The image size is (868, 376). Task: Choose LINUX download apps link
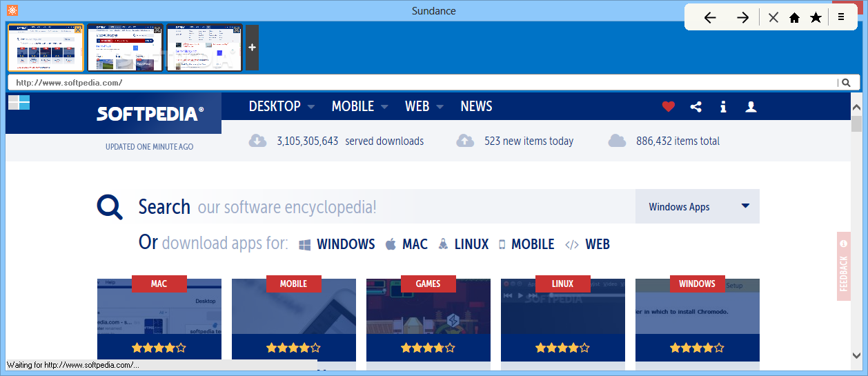coord(463,244)
